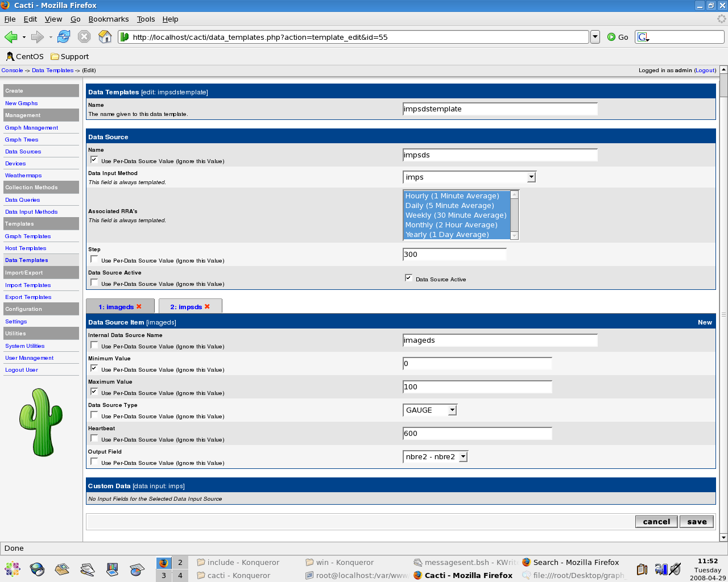Click the page scrollbar up arrow
The width and height of the screenshot is (728, 582).
[x=723, y=69]
